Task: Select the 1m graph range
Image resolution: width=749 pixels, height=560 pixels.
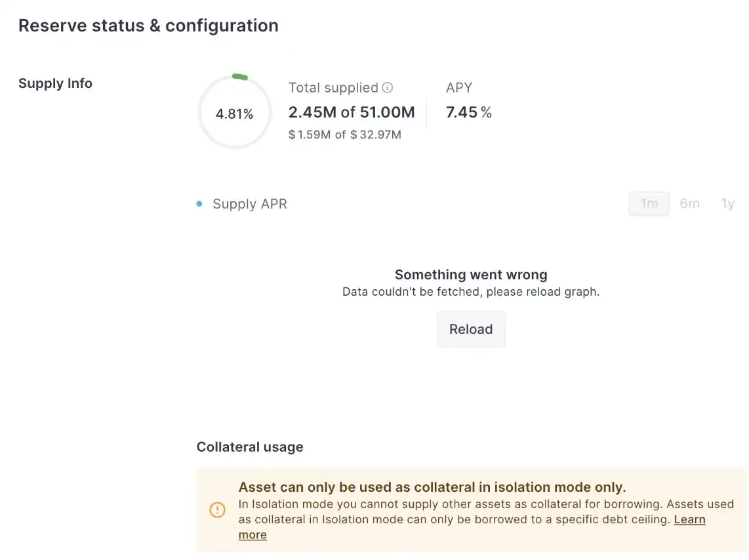Action: click(x=649, y=204)
